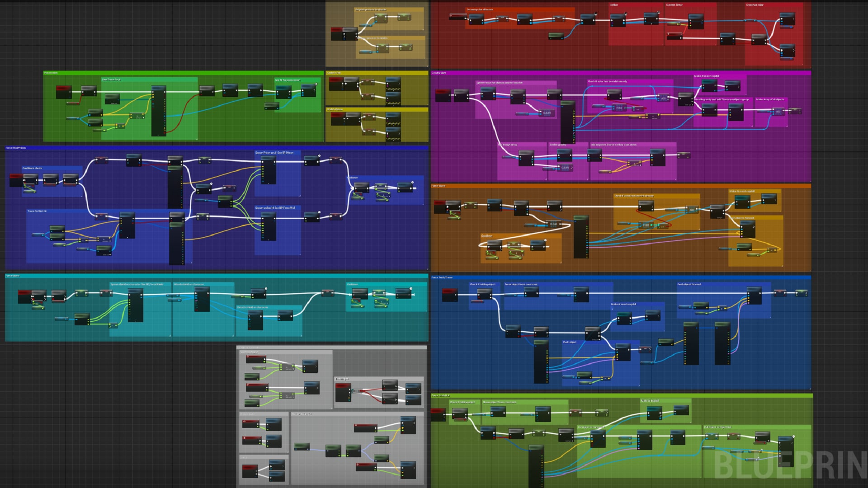Click the Possession comment box title
Viewport: 868px width, 488px height.
(x=51, y=73)
